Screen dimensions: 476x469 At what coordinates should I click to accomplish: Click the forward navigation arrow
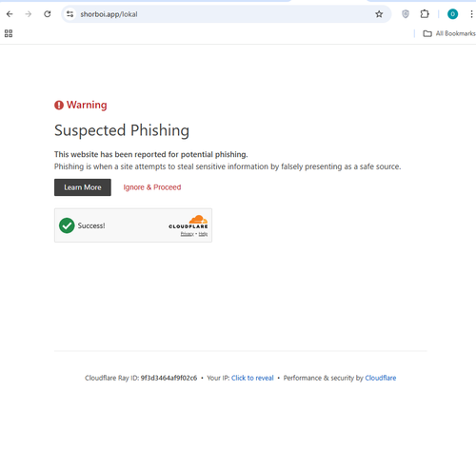pyautogui.click(x=29, y=14)
